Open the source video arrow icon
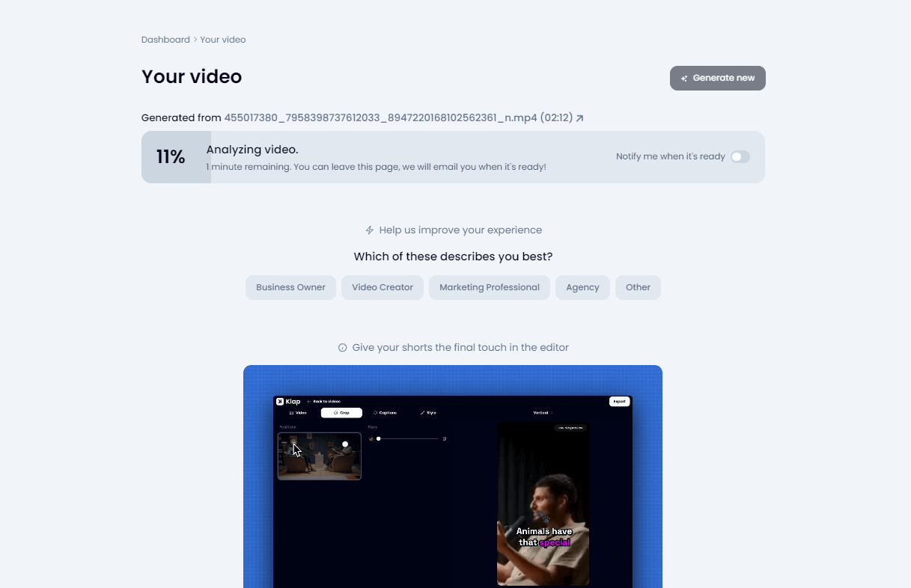The height and width of the screenshot is (588, 911). (579, 118)
